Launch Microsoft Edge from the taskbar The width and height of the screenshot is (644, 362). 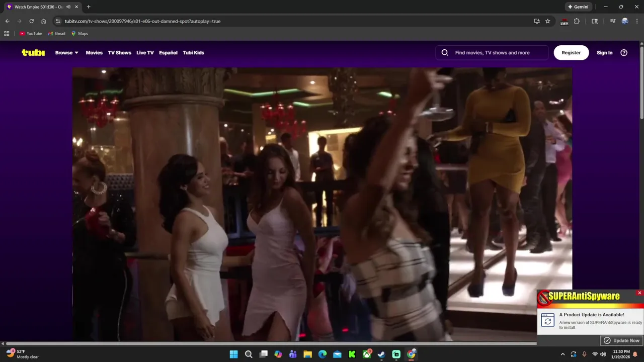click(323, 354)
